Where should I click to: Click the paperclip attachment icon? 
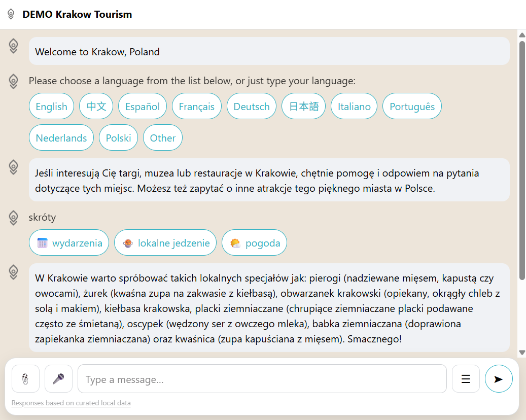point(25,379)
